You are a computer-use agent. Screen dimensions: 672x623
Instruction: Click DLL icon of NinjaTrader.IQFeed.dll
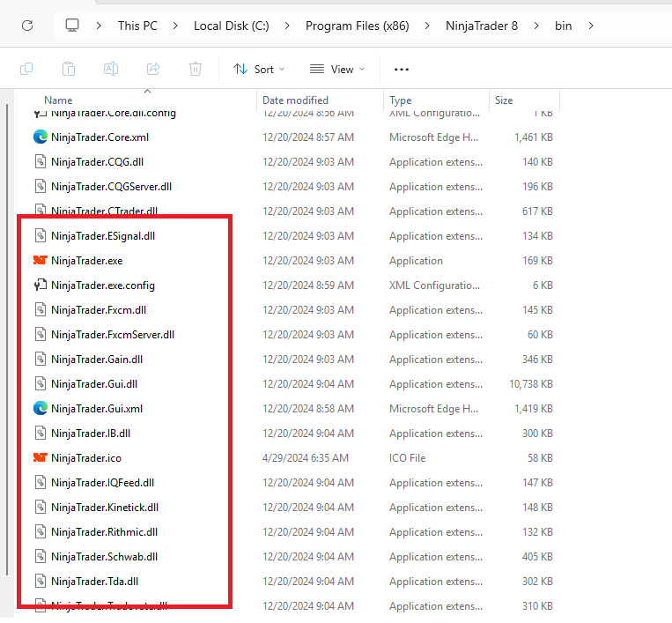(x=41, y=482)
